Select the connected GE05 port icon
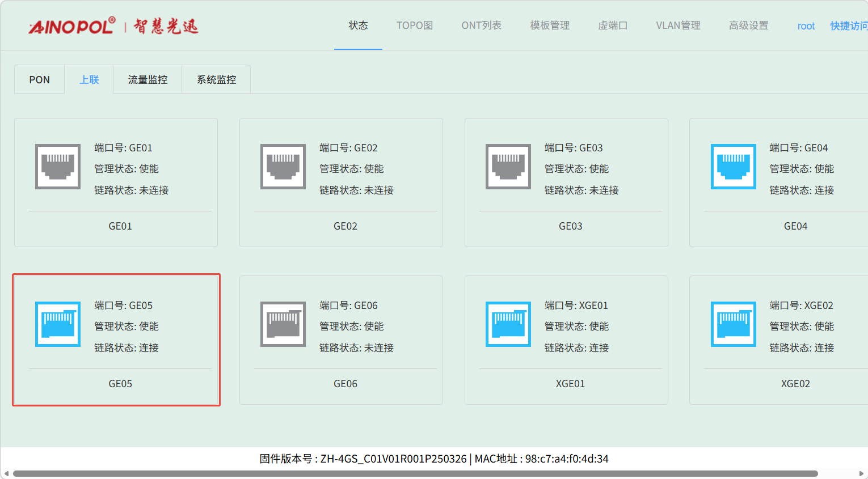The width and height of the screenshot is (868, 479). (x=58, y=324)
